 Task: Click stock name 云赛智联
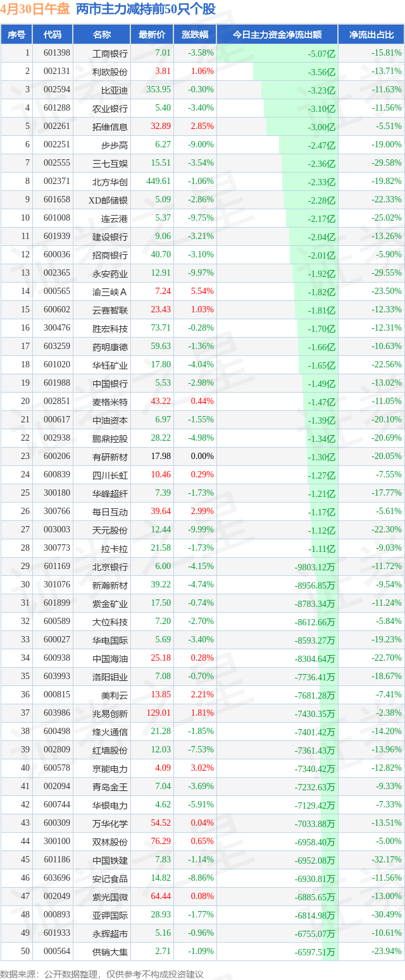[x=110, y=310]
